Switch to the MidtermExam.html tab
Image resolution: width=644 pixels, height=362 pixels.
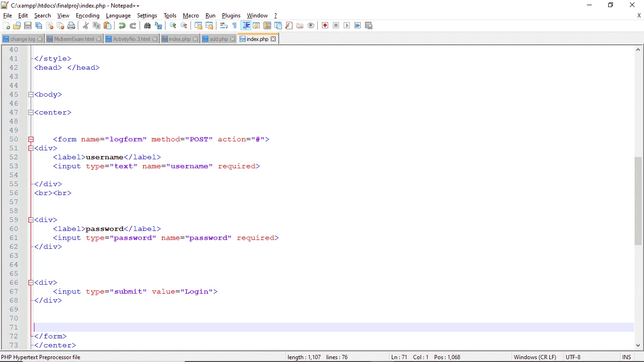pos(74,39)
